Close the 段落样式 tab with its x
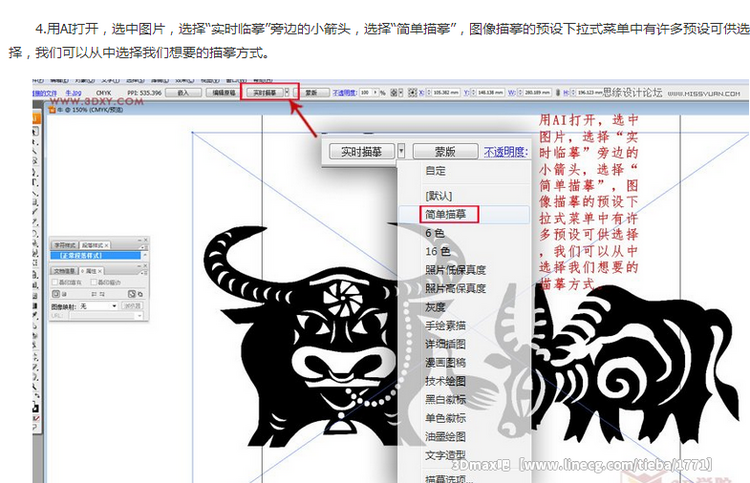This screenshot has width=750, height=483. pyautogui.click(x=107, y=245)
